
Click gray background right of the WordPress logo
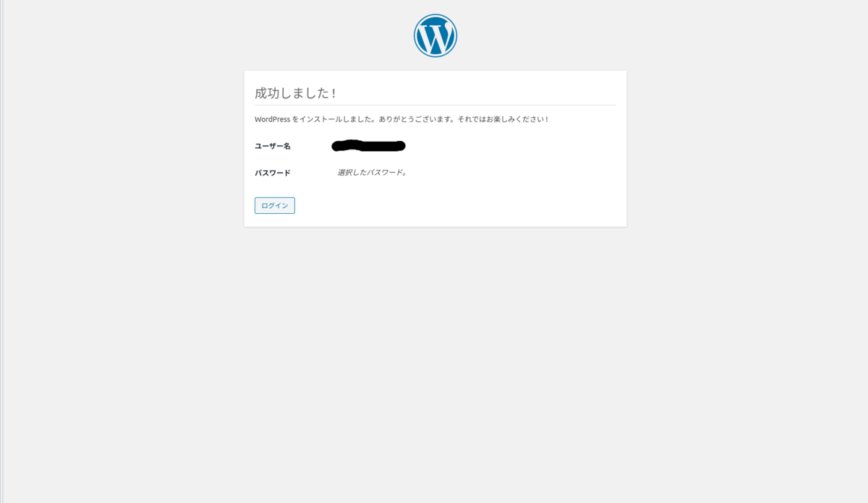[x=651, y=35]
